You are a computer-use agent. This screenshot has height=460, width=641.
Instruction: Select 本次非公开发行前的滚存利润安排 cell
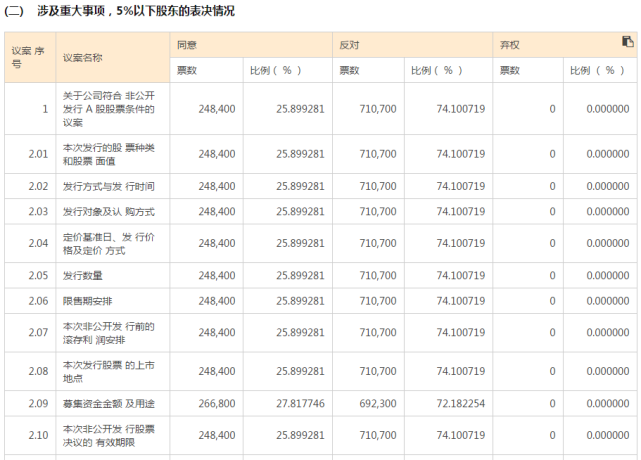pyautogui.click(x=113, y=333)
